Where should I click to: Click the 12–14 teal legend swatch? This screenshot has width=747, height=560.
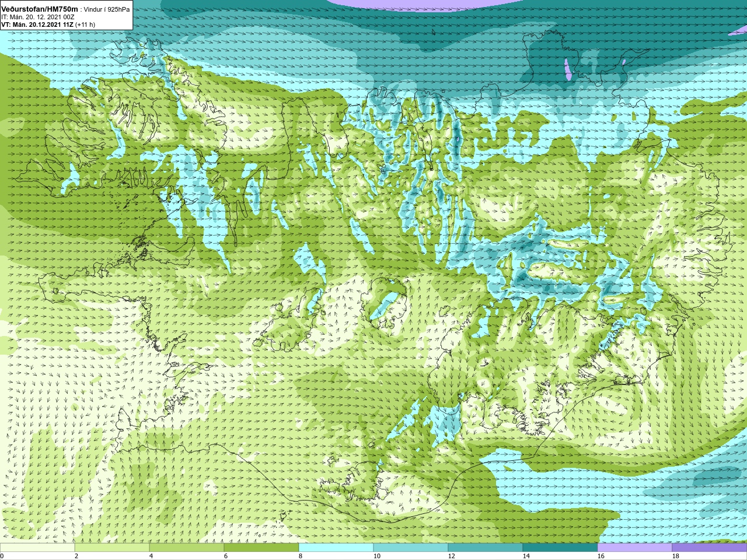[486, 548]
